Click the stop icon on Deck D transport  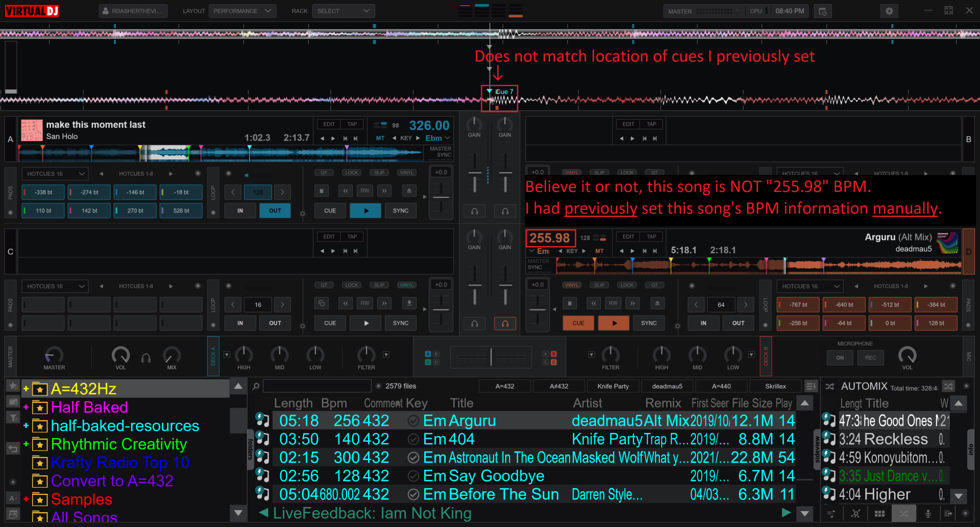(x=570, y=303)
